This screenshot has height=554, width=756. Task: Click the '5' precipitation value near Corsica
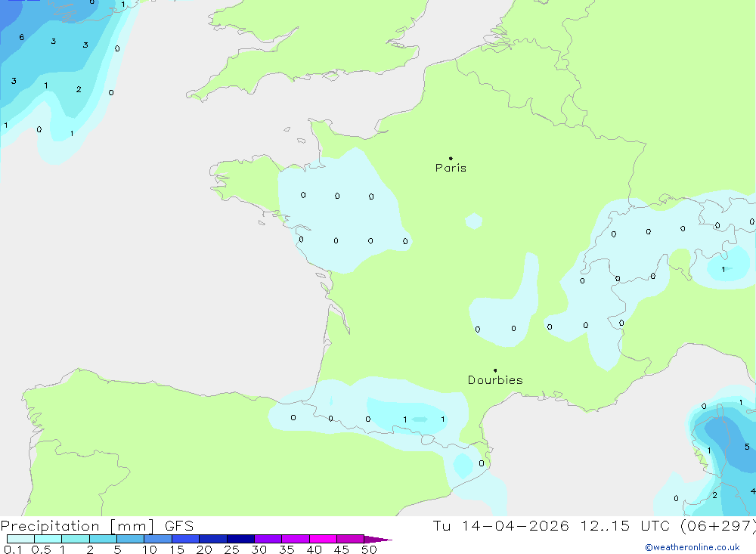point(747,447)
